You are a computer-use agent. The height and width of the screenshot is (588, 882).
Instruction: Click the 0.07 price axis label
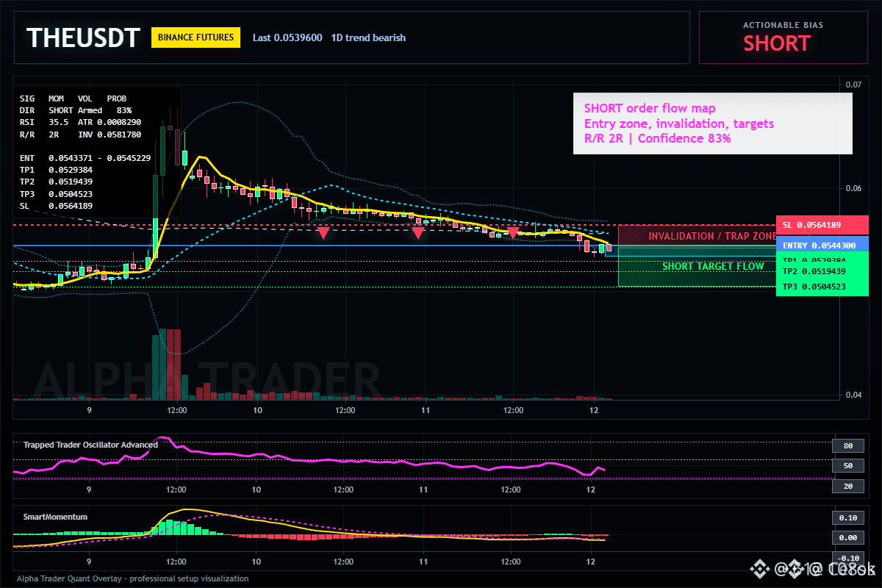(x=853, y=85)
